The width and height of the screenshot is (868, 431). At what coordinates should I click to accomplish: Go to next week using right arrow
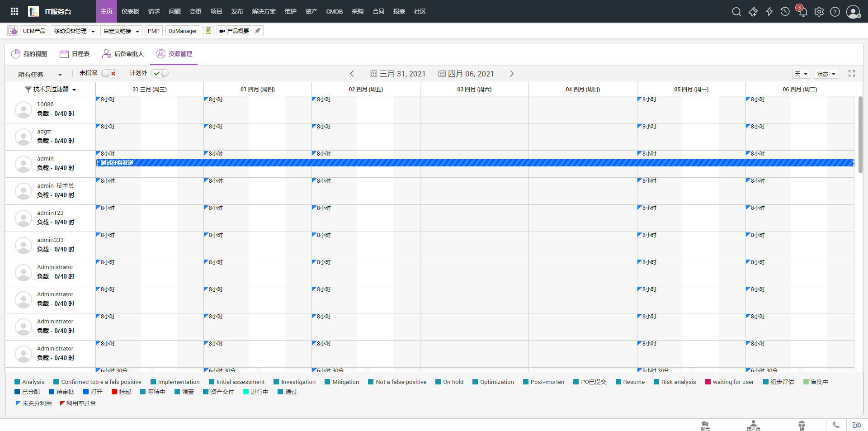512,74
